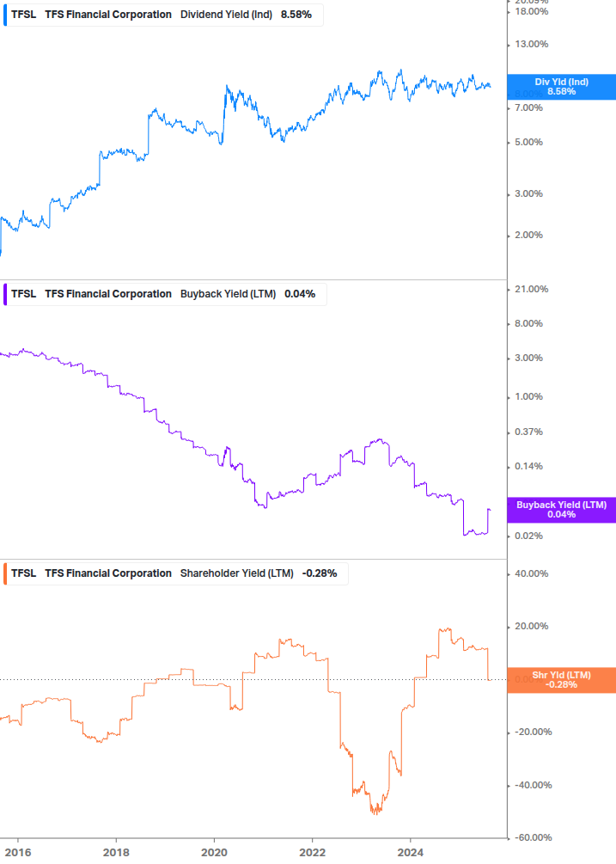Screen dimensions: 616x864
Task: Click the 40.00% tick on shareholder yield axis
Action: [x=531, y=573]
